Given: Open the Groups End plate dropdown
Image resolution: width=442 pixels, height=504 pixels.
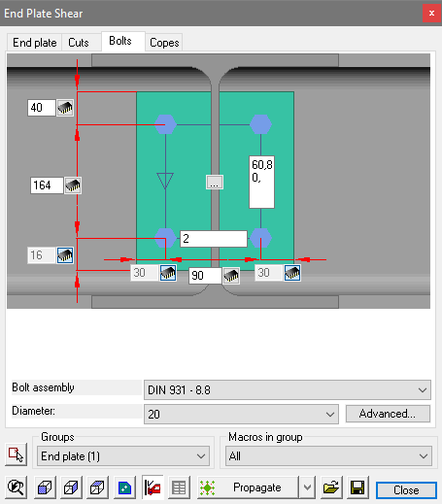Looking at the screenshot, I should pyautogui.click(x=123, y=456).
